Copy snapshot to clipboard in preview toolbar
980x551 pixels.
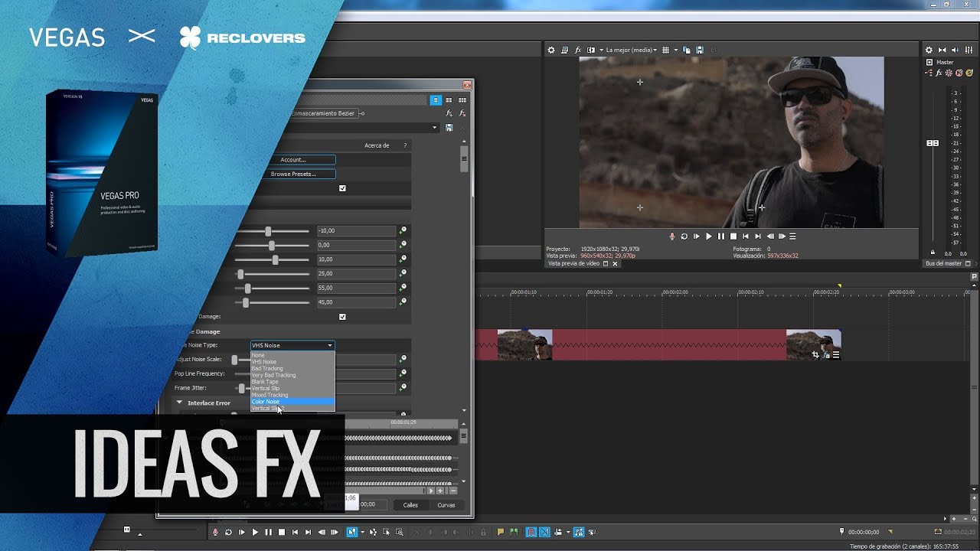coord(687,50)
